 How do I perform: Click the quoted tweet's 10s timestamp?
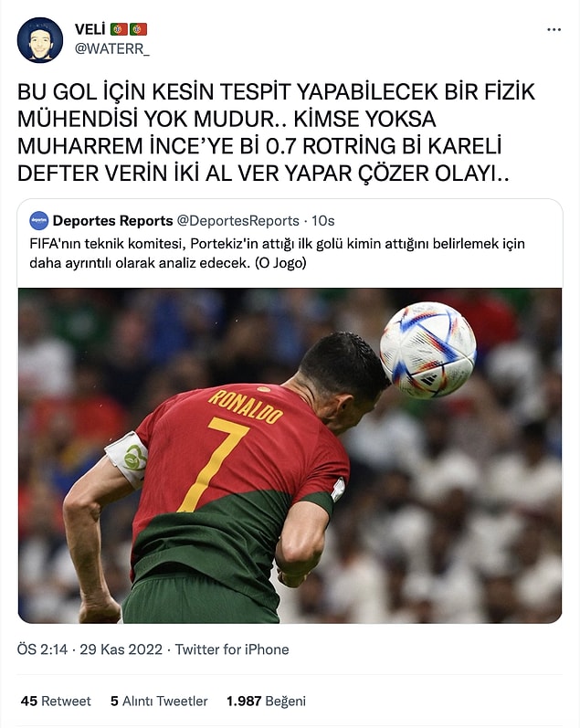click(322, 220)
